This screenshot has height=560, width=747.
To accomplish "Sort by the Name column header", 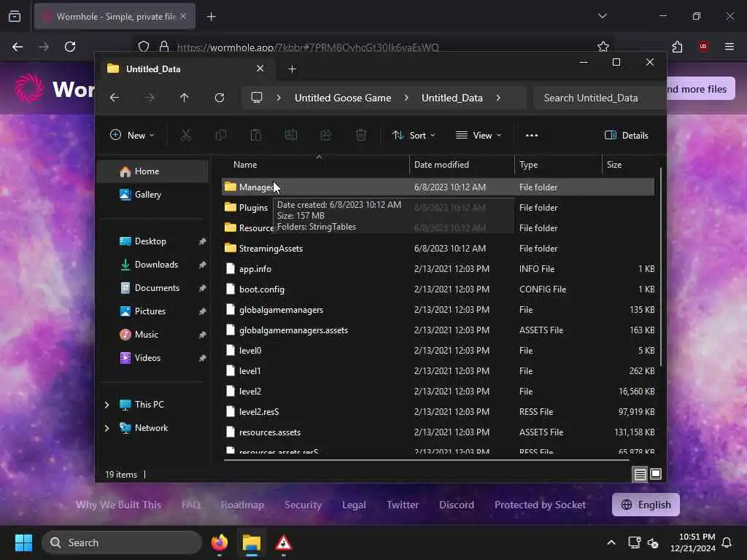I will [x=315, y=165].
